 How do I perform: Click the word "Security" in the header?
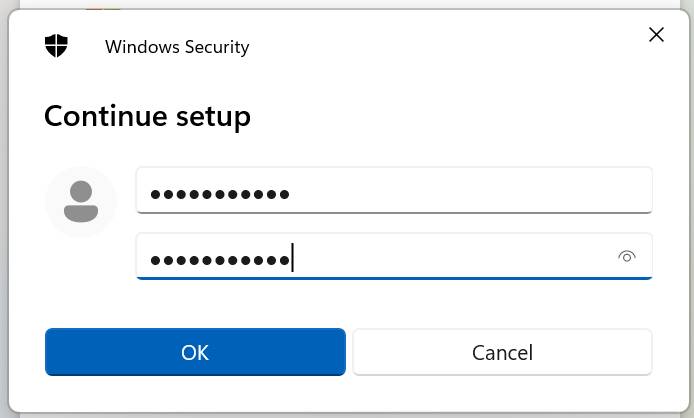[x=217, y=47]
